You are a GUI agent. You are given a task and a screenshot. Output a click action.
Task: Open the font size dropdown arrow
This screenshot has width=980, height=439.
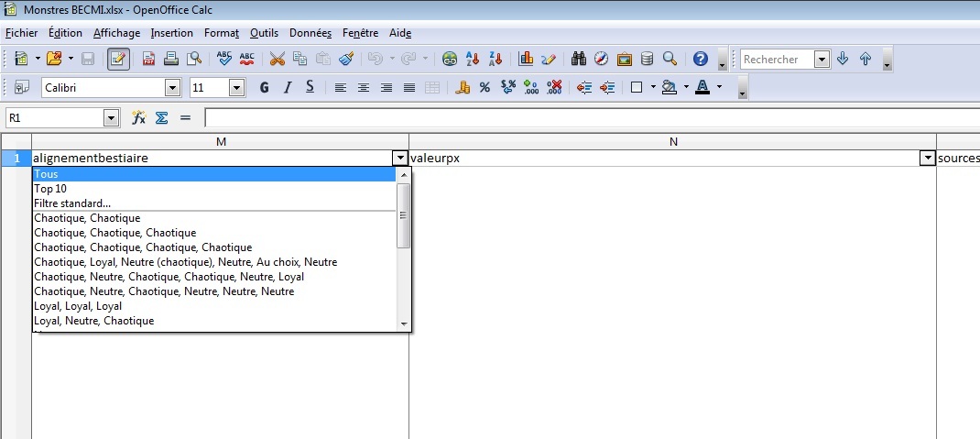tap(237, 88)
